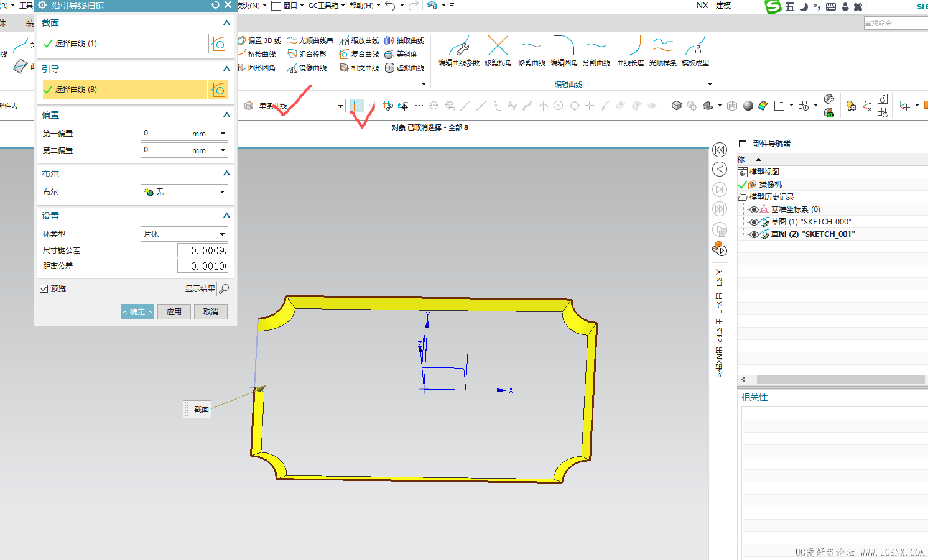Open the Window (窗口) menu
Screen dimensions: 928x560
pyautogui.click(x=293, y=6)
